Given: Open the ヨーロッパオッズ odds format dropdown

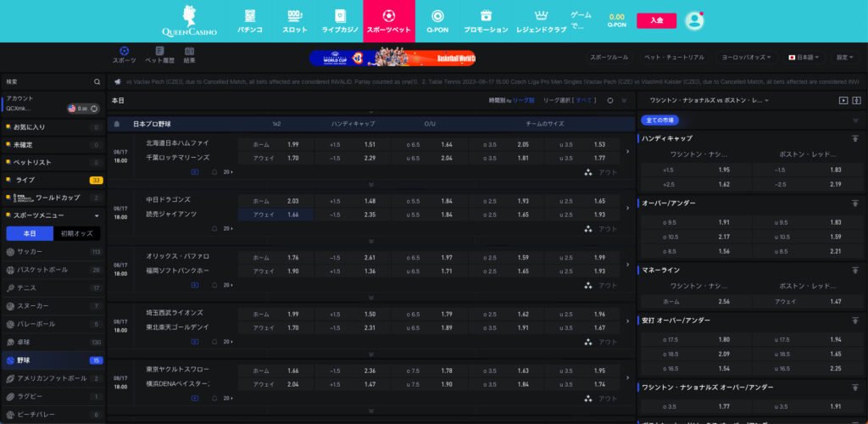Looking at the screenshot, I should tap(746, 58).
